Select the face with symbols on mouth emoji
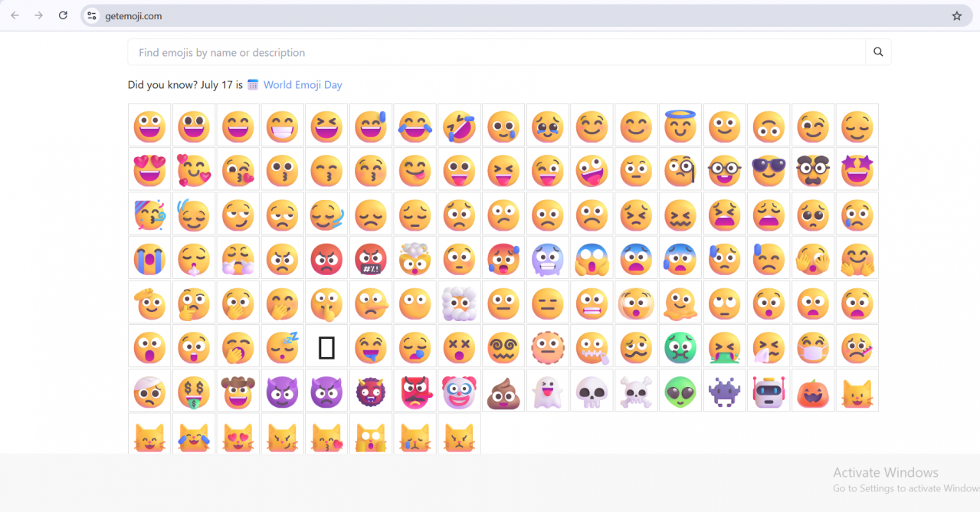The image size is (980, 512). [371, 259]
